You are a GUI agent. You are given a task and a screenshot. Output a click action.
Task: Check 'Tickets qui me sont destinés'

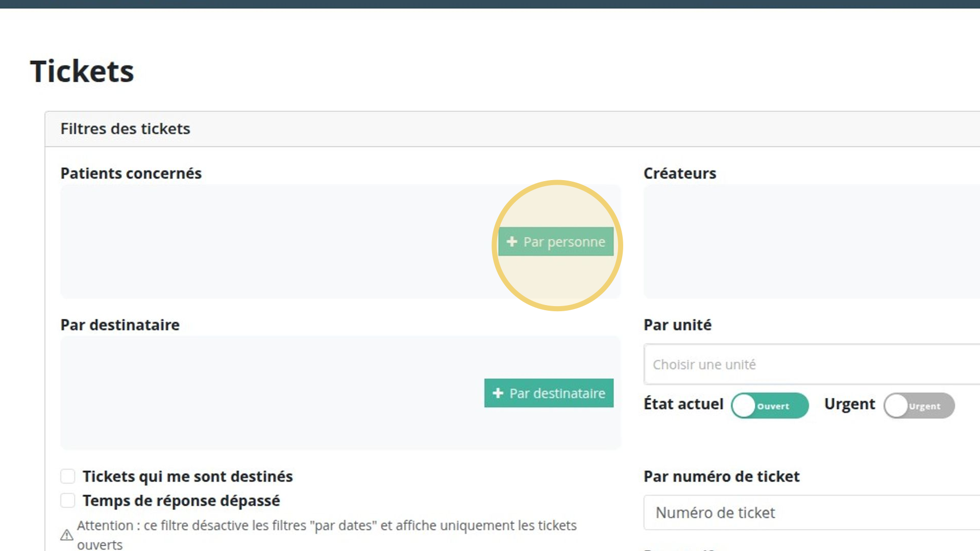tap(68, 476)
